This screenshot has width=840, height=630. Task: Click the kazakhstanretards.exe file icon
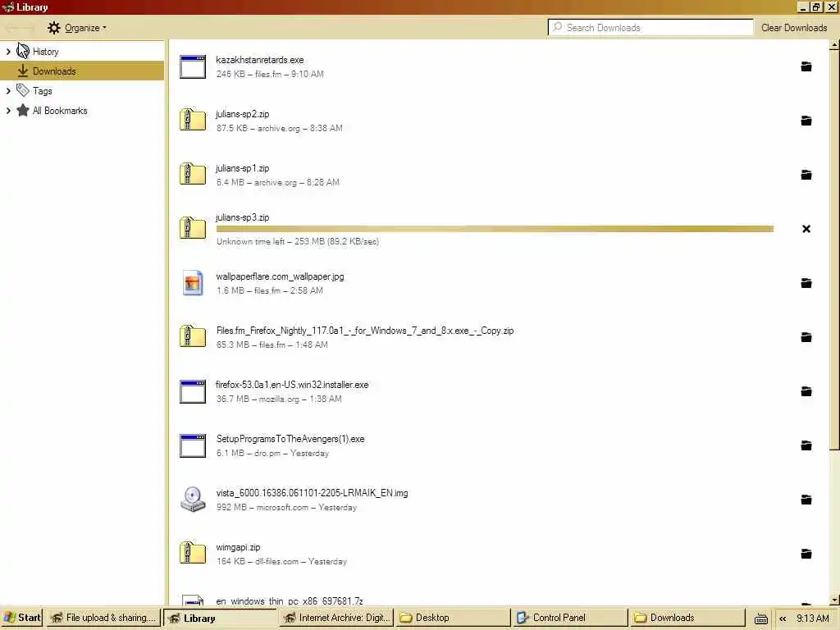tap(192, 67)
